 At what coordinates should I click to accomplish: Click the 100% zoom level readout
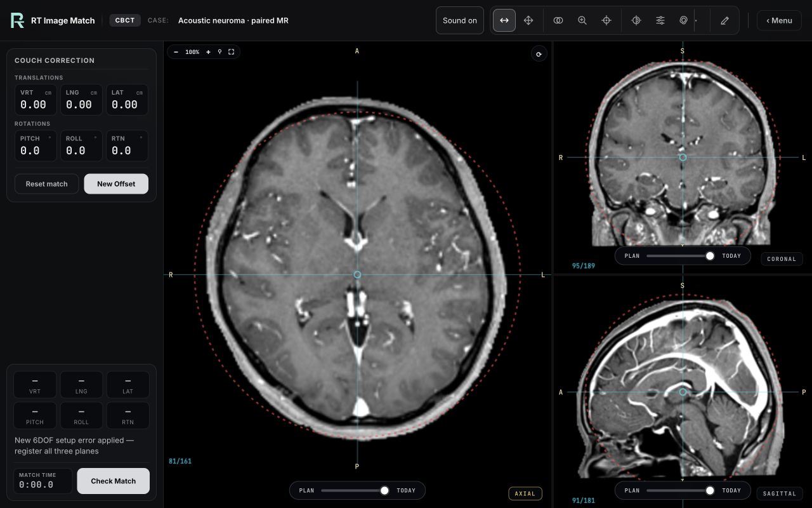[192, 52]
